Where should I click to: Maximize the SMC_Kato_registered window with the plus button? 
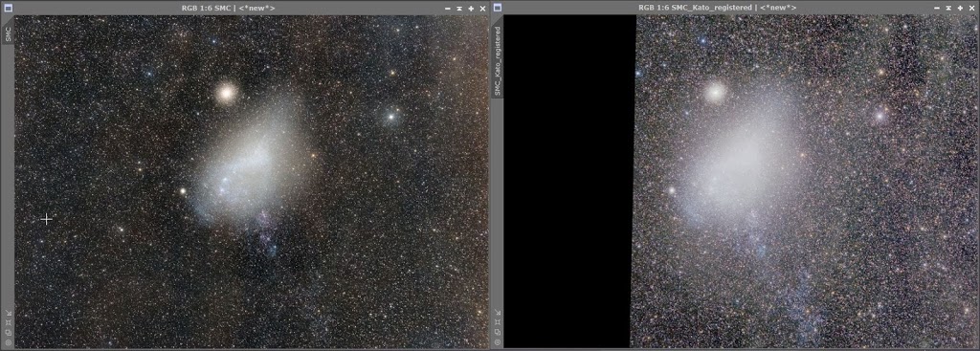click(961, 9)
